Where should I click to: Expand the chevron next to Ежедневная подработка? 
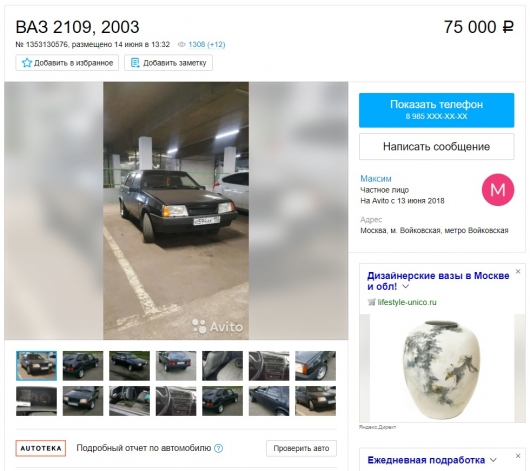[493, 460]
